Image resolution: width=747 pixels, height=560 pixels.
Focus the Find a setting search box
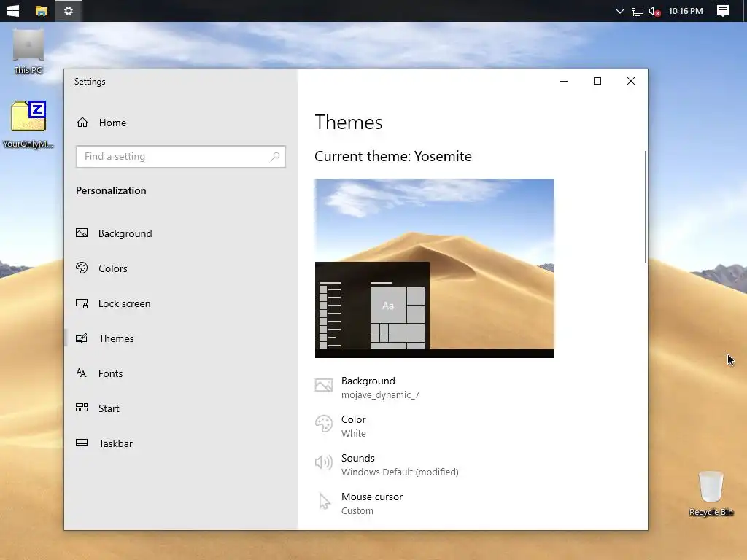181,157
